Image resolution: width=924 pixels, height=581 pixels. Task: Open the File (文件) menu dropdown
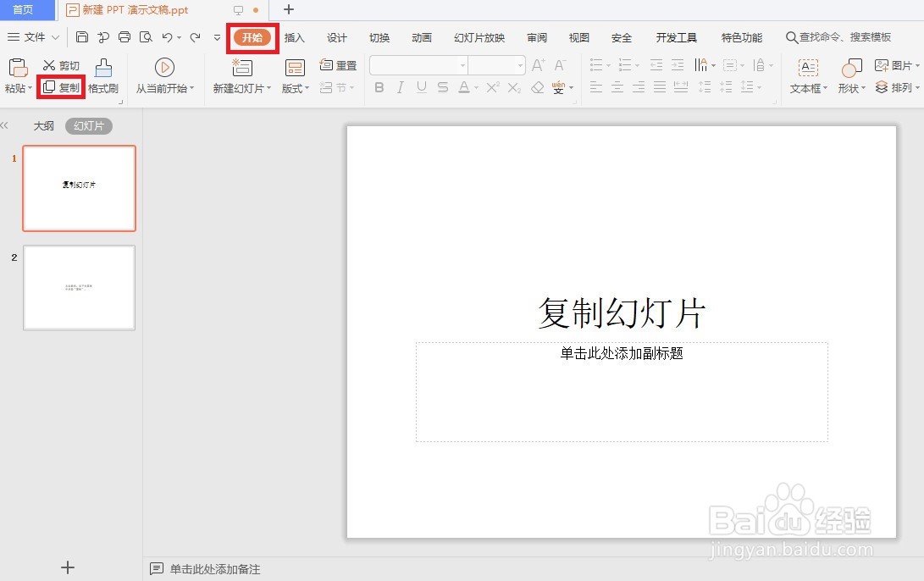pyautogui.click(x=34, y=37)
